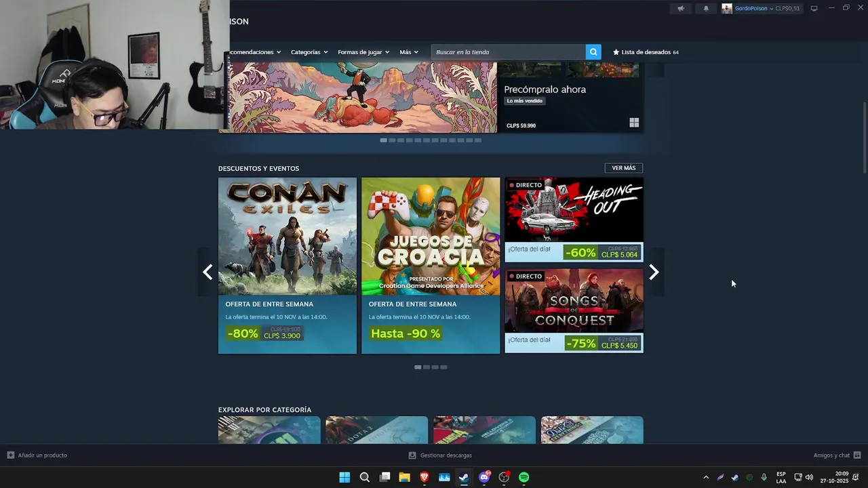Click the featured game banner artwork
The height and width of the screenshot is (488, 868).
click(x=362, y=98)
